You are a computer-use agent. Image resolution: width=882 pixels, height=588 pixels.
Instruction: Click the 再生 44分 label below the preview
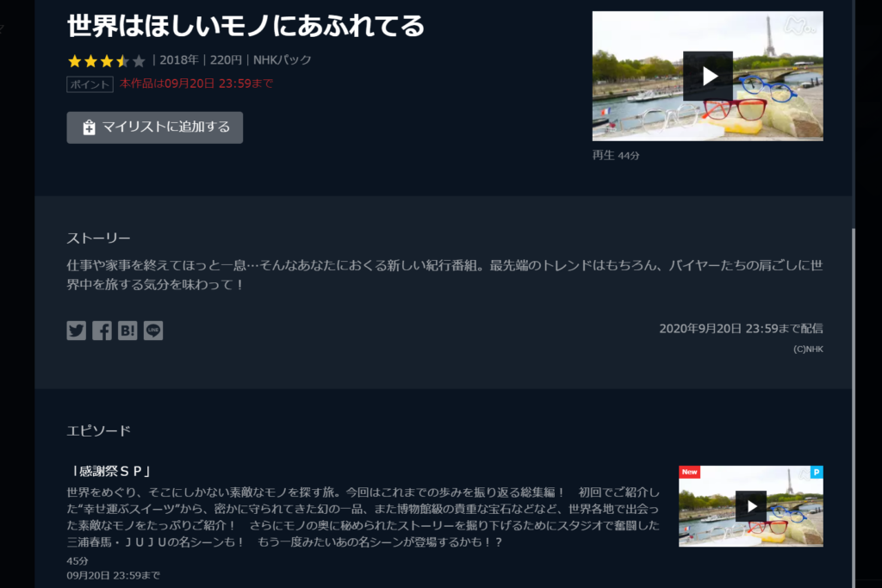click(x=616, y=156)
